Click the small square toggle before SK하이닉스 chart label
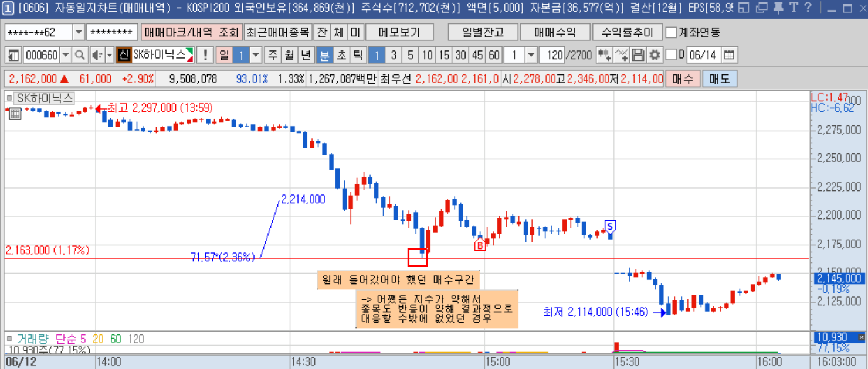The width and height of the screenshot is (868, 369). 9,98
